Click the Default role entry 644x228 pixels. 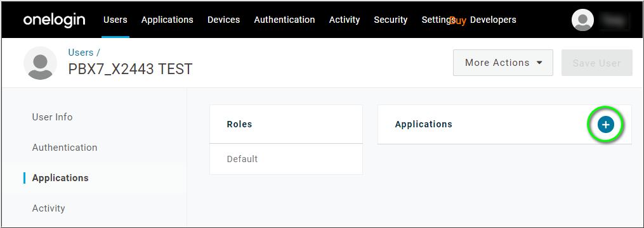coord(286,159)
